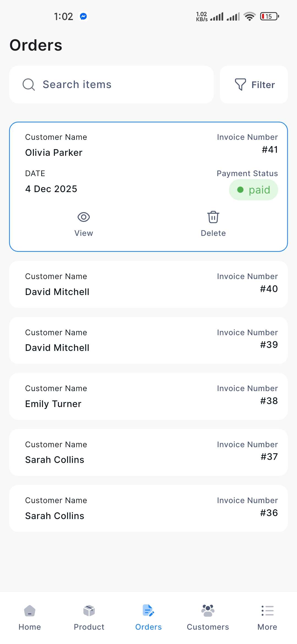The width and height of the screenshot is (297, 644).
Task: Go to the Home tab icon
Action: point(30,611)
